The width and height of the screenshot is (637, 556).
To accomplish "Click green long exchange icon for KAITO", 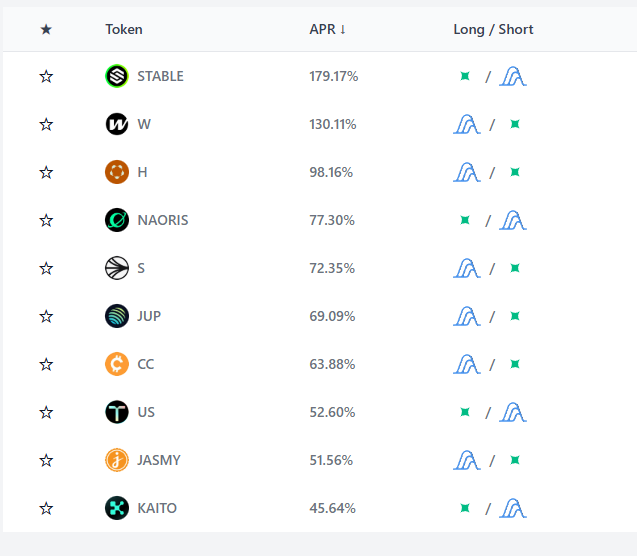I will coord(465,508).
